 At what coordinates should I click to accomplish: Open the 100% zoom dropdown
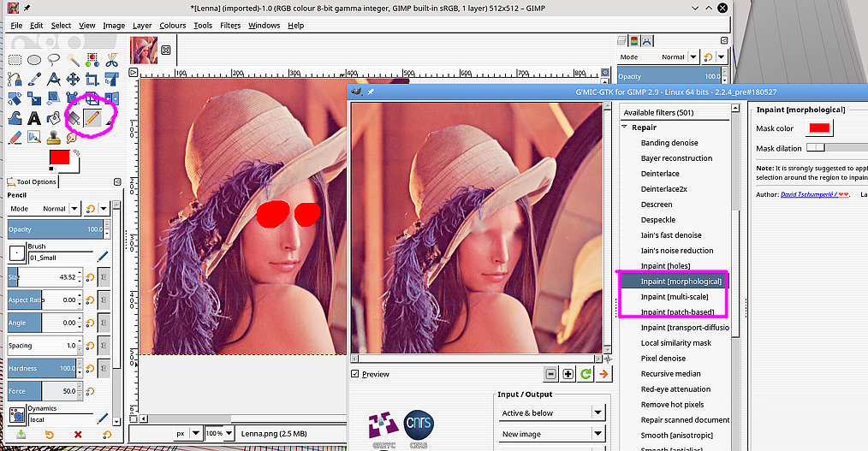click(x=219, y=433)
